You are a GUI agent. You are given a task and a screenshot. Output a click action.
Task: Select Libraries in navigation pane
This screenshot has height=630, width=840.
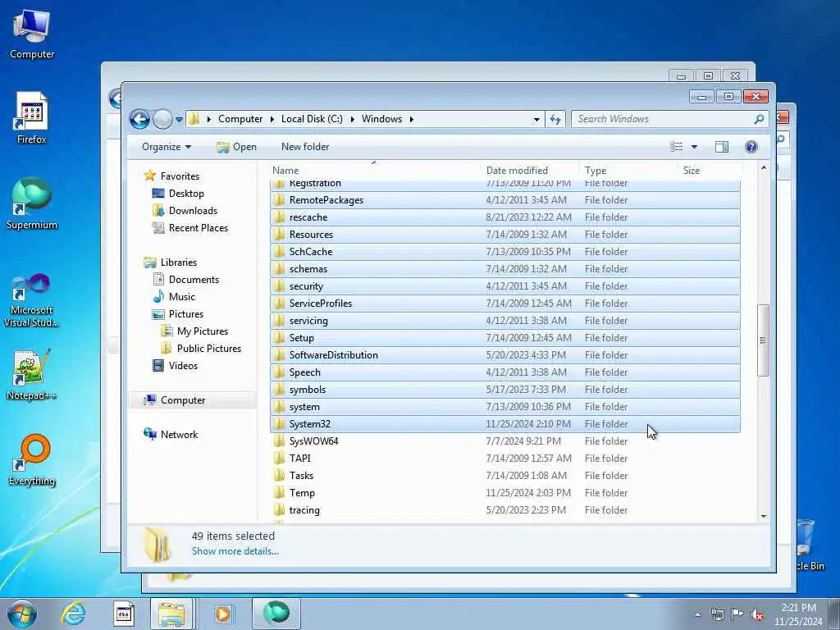178,262
